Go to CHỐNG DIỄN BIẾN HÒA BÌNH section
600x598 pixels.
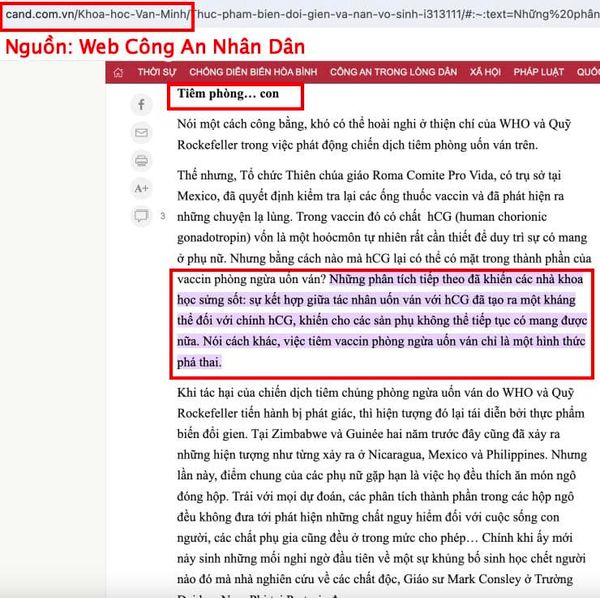click(253, 72)
